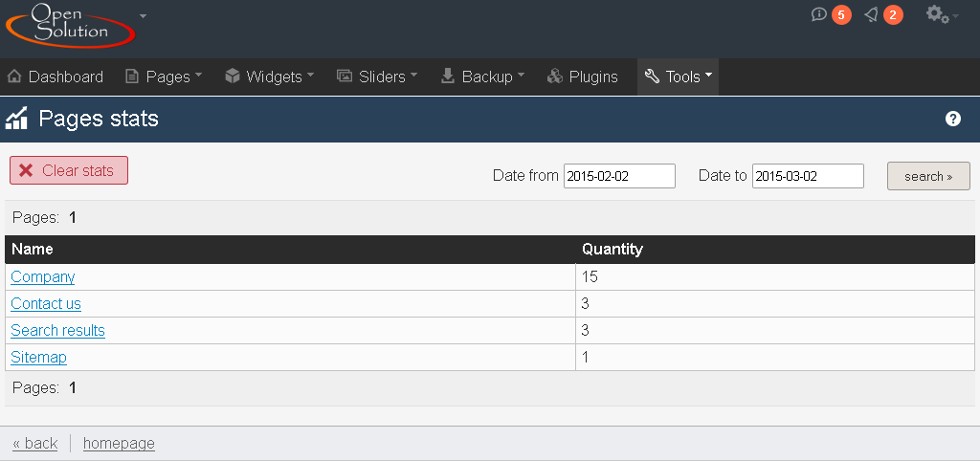The image size is (980, 461).
Task: Click quantity 1 in the Sitemap row
Action: (x=586, y=358)
